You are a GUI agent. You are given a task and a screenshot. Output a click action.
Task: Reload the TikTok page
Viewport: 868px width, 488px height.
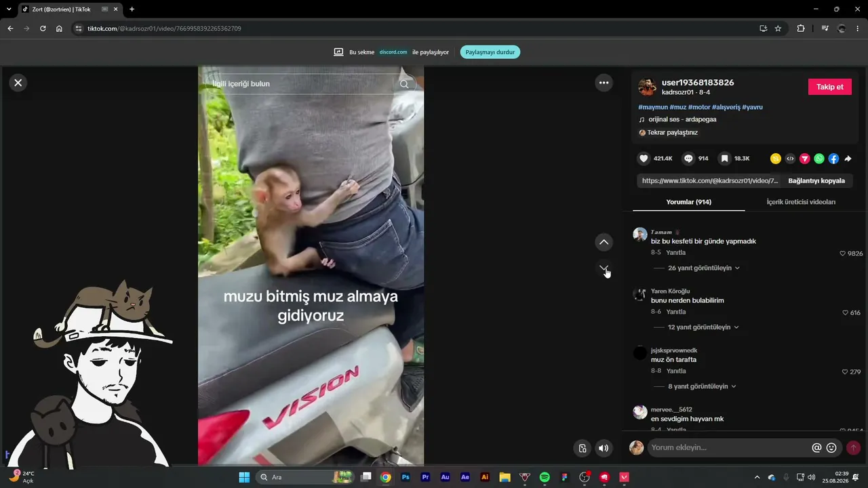(43, 28)
